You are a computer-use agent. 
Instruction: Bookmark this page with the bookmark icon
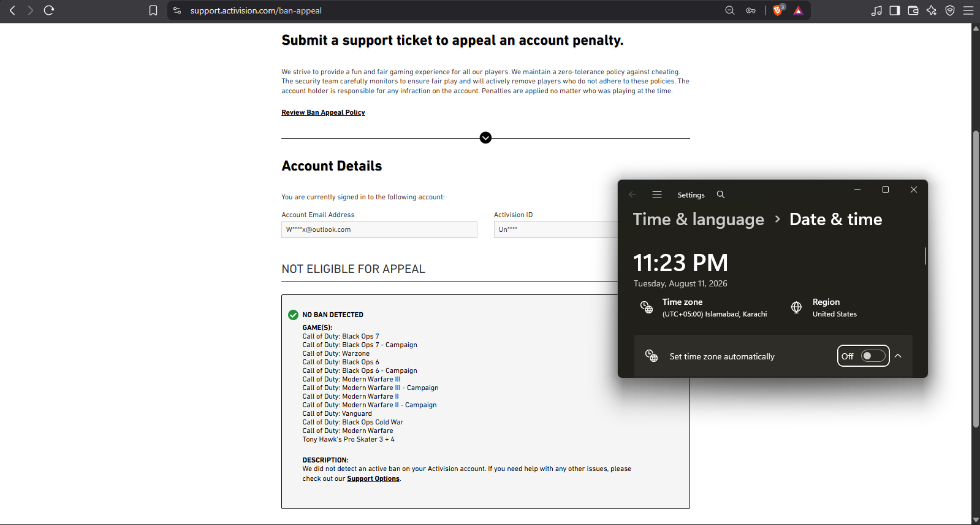[153, 10]
